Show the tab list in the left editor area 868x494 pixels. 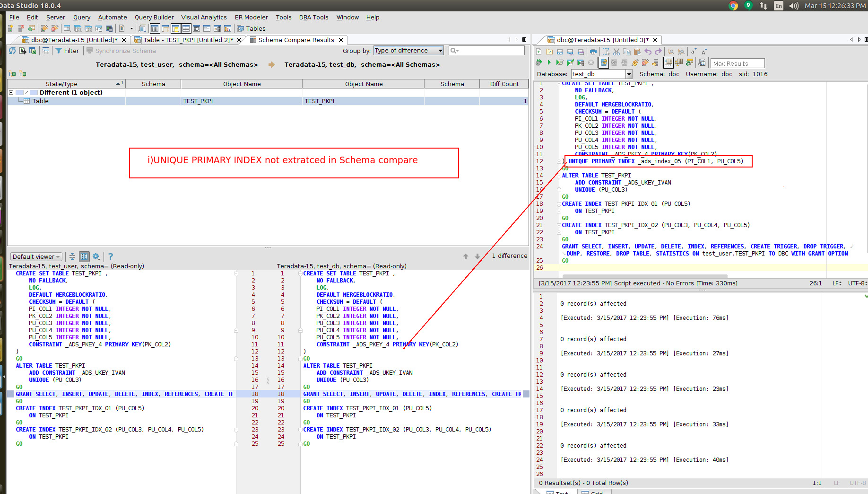524,40
